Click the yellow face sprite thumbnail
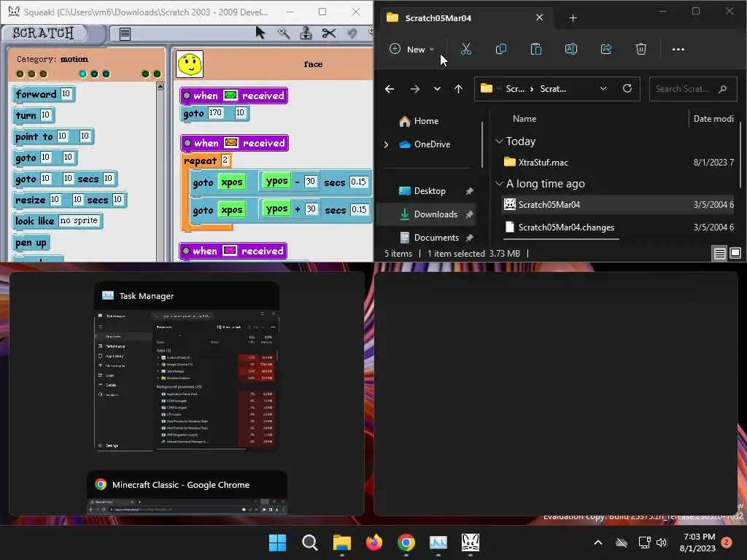The height and width of the screenshot is (560, 747). 190,64
